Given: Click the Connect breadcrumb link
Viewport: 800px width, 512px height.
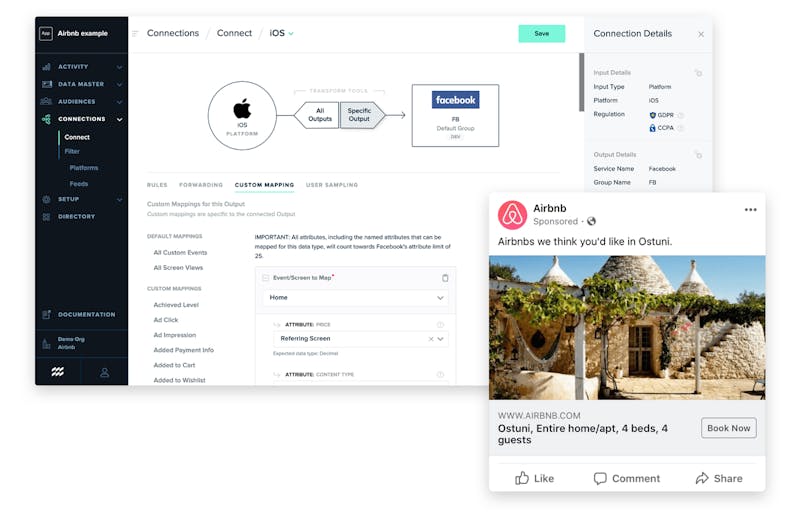Looking at the screenshot, I should point(234,33).
